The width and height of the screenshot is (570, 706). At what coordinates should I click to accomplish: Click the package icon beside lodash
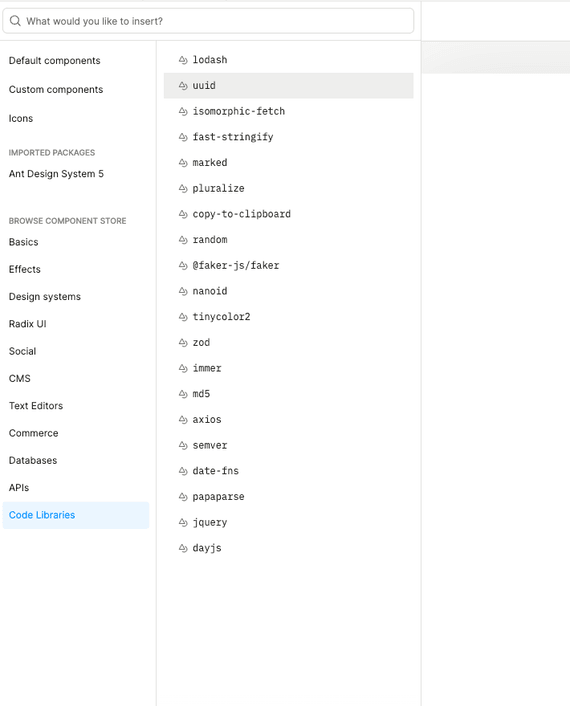click(183, 60)
